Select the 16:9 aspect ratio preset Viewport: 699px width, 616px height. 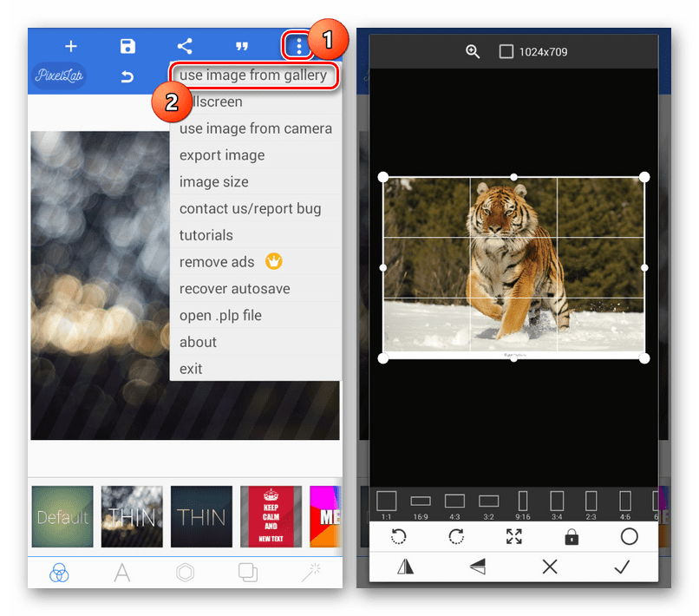[x=421, y=505]
